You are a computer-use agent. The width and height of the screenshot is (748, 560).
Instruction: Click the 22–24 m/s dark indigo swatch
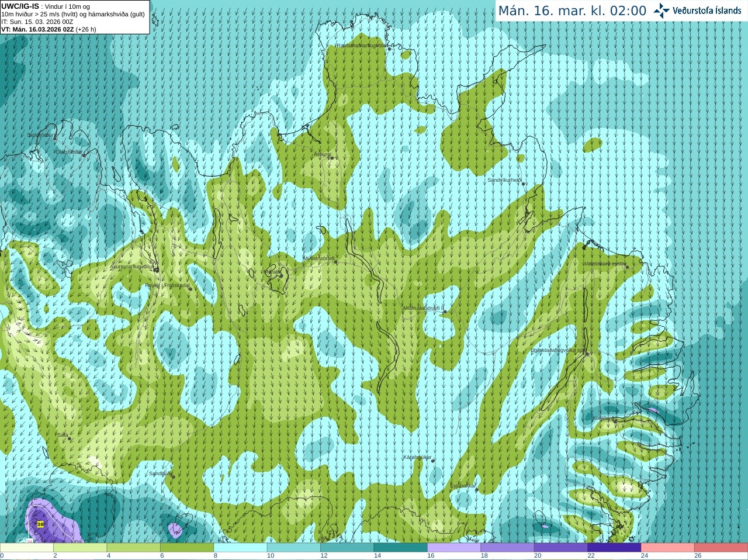(x=614, y=548)
